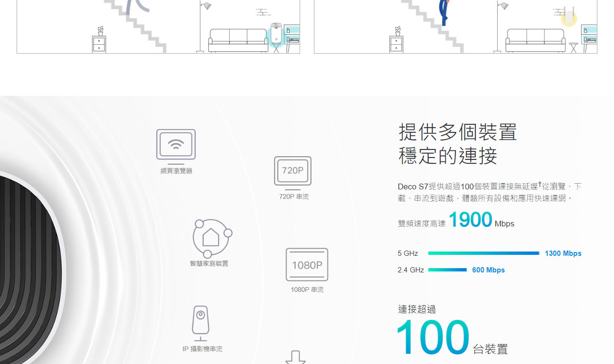Viewport: 614px width, 364px height.
Task: Click the '720P 串流' label
Action: [294, 196]
